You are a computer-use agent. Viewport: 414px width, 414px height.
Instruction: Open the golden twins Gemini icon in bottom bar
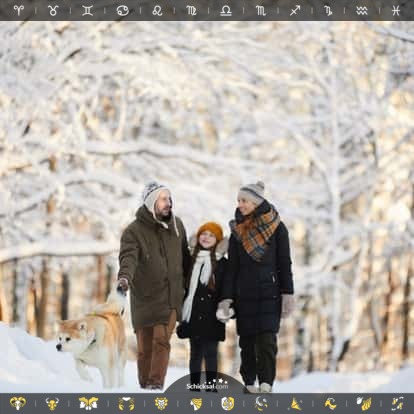[x=89, y=403]
